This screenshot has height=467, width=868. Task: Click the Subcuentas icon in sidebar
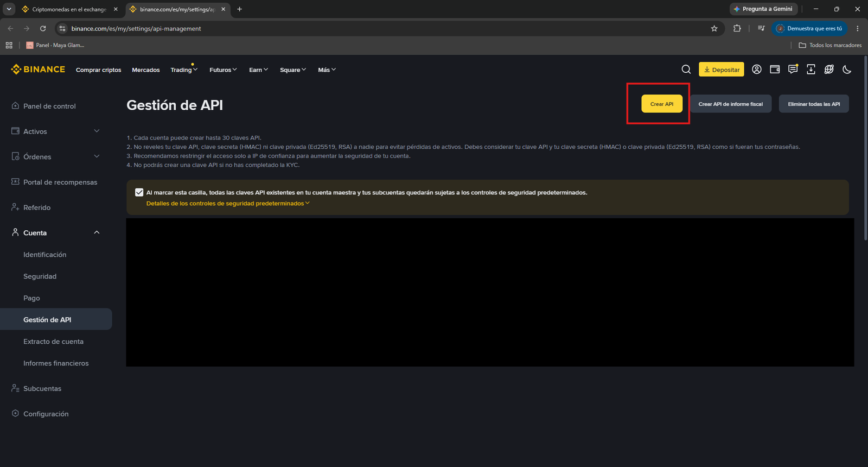15,388
